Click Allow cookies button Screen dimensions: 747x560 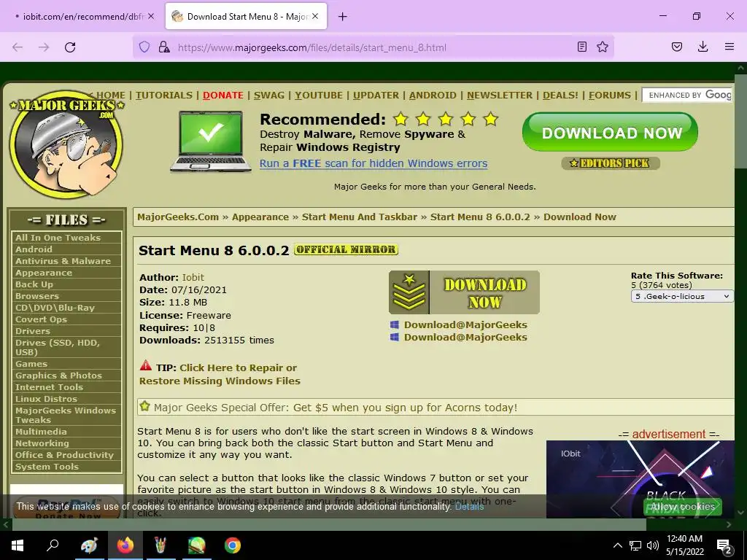pyautogui.click(x=683, y=506)
